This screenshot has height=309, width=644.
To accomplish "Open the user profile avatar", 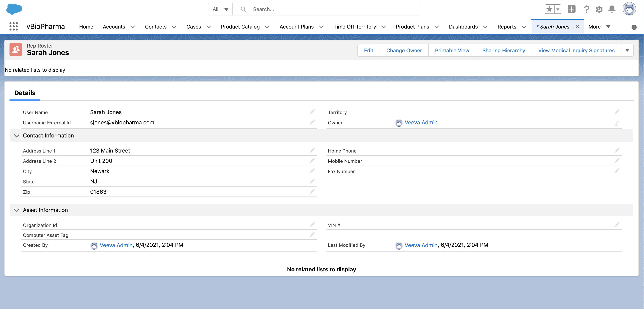I will tap(629, 9).
